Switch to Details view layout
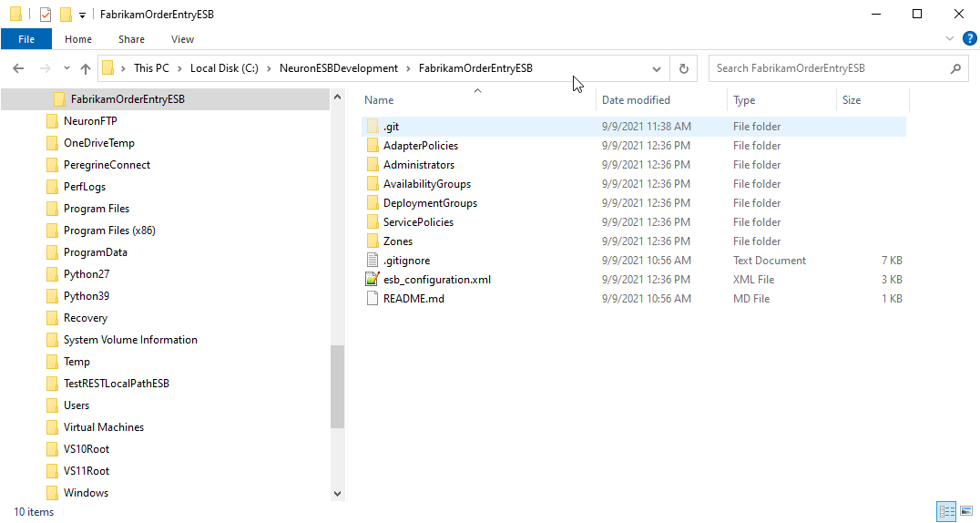 click(946, 511)
